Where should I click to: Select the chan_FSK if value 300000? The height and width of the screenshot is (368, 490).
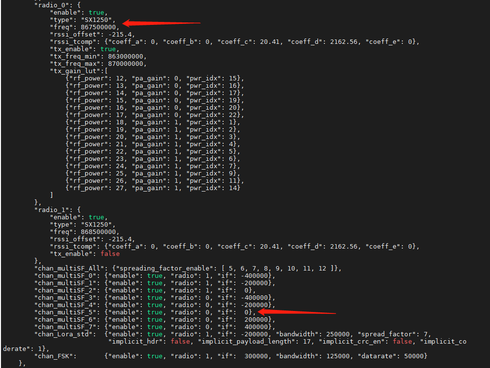pyautogui.click(x=256, y=356)
